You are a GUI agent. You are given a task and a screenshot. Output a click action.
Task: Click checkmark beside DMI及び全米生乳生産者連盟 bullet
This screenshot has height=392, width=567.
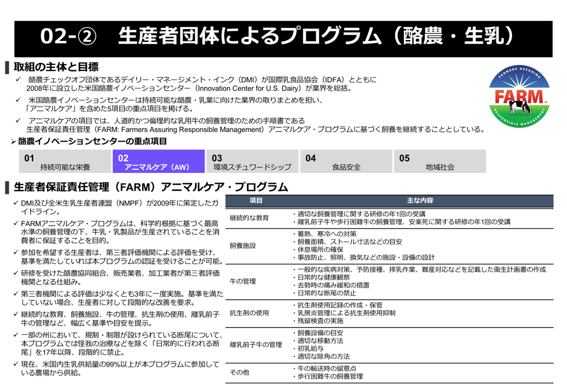pyautogui.click(x=16, y=203)
